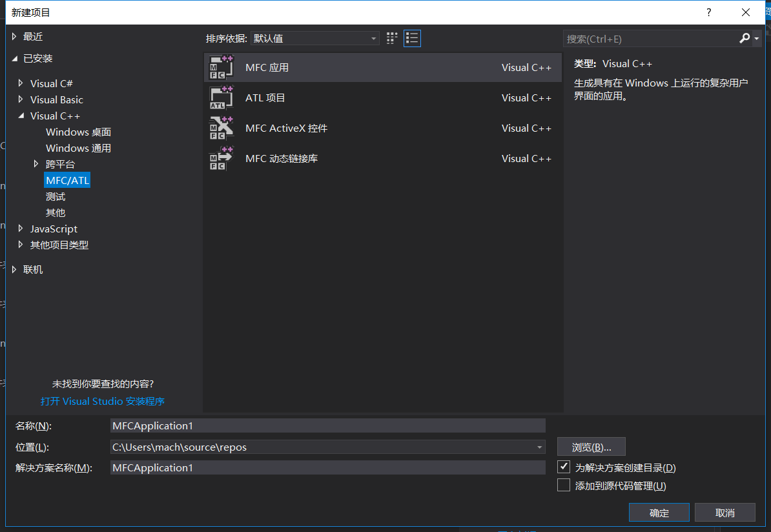Click the 其他项目类型 tree label
The image size is (771, 532).
(x=59, y=245)
